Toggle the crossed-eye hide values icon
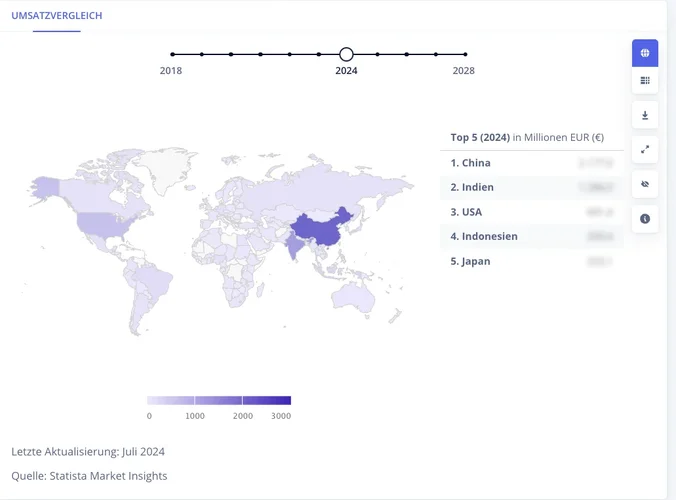Image resolution: width=676 pixels, height=500 pixels. click(x=645, y=184)
